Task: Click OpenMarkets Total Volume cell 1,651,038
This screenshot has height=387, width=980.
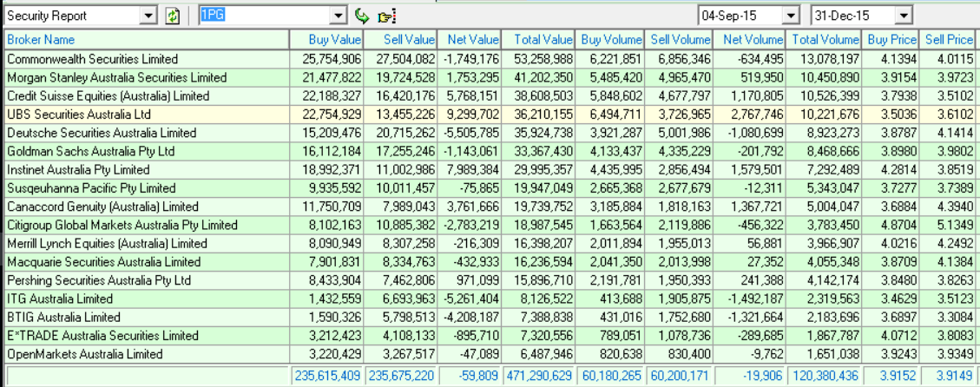Action: (823, 355)
